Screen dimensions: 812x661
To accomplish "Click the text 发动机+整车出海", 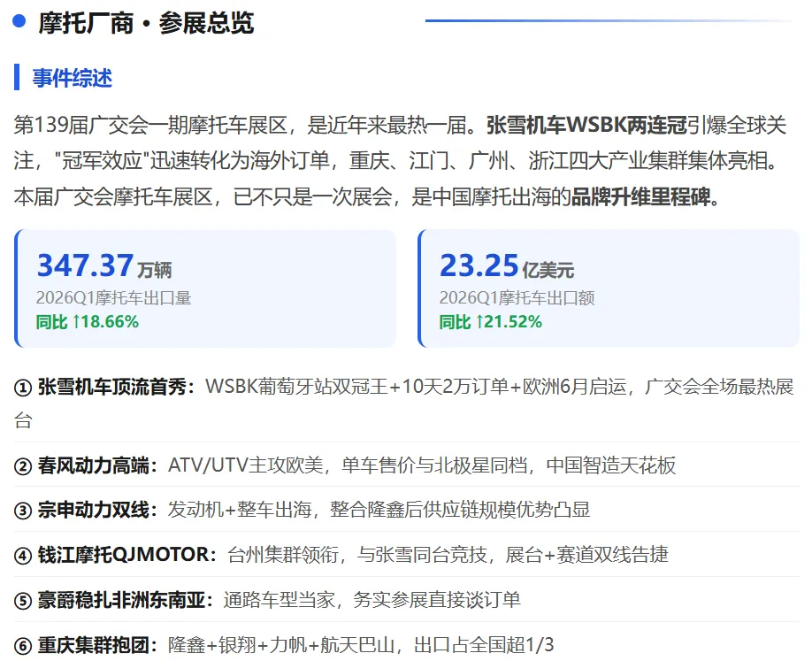I will (240, 510).
